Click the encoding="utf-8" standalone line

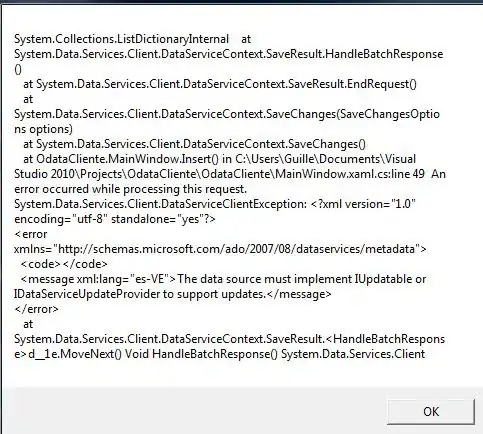pyautogui.click(x=115, y=219)
